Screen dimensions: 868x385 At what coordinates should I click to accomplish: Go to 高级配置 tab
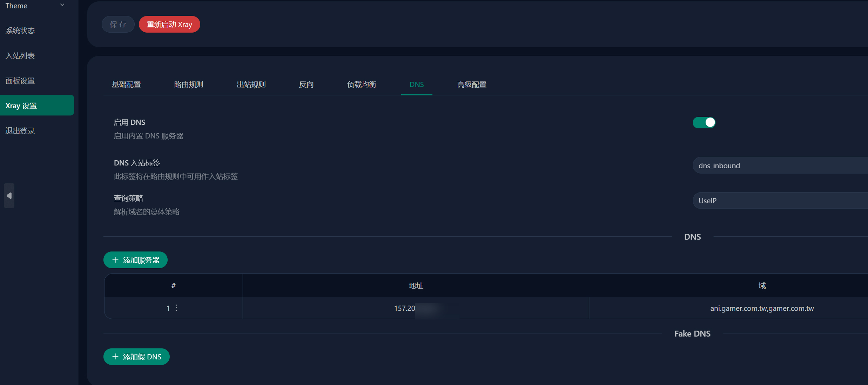click(x=471, y=85)
